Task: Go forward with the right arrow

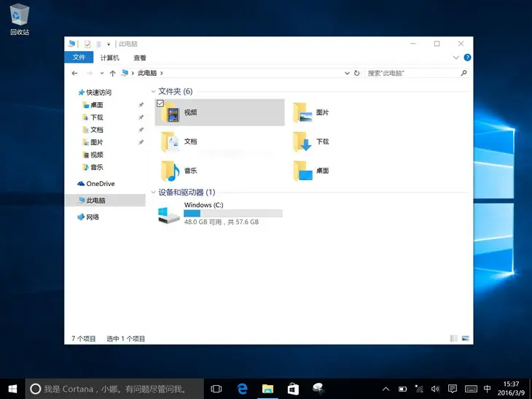Action: tap(89, 73)
